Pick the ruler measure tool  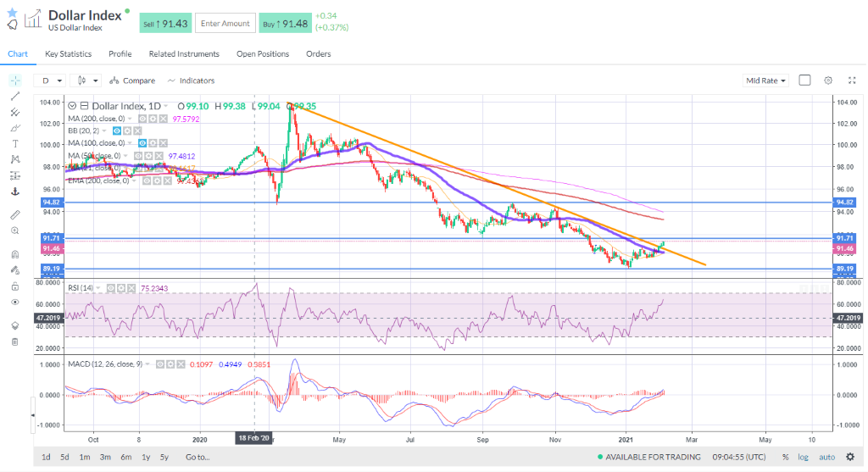15,214
